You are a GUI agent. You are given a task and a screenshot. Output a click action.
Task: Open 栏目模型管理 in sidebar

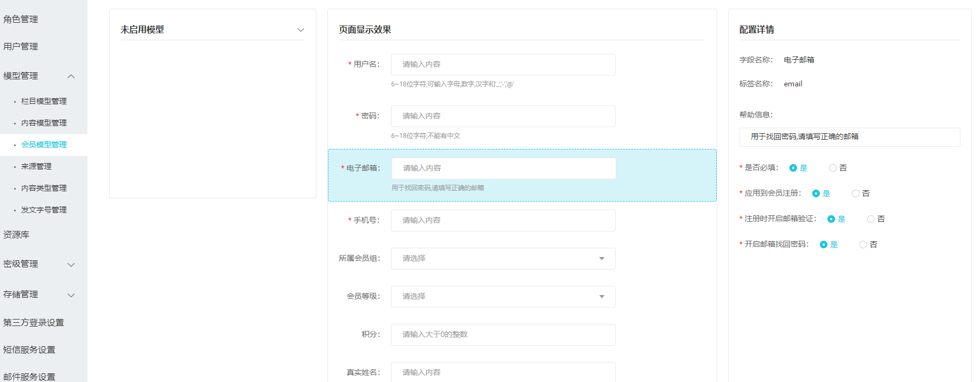click(44, 101)
